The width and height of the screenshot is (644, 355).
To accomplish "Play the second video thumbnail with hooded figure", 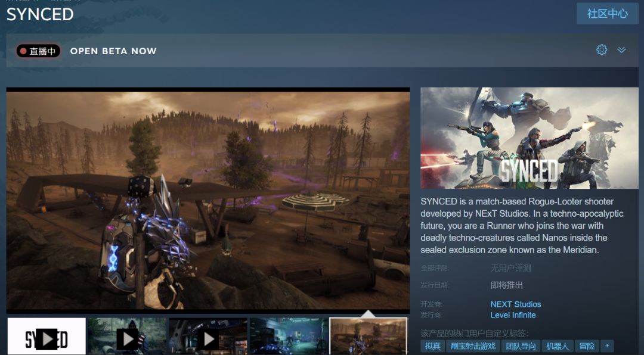I will [x=128, y=336].
